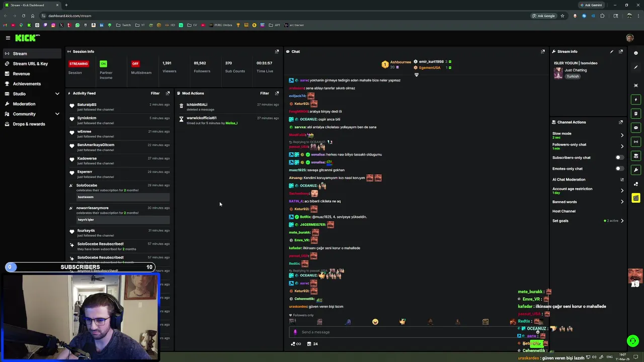Pop out the Channel Actions panel

(x=621, y=122)
